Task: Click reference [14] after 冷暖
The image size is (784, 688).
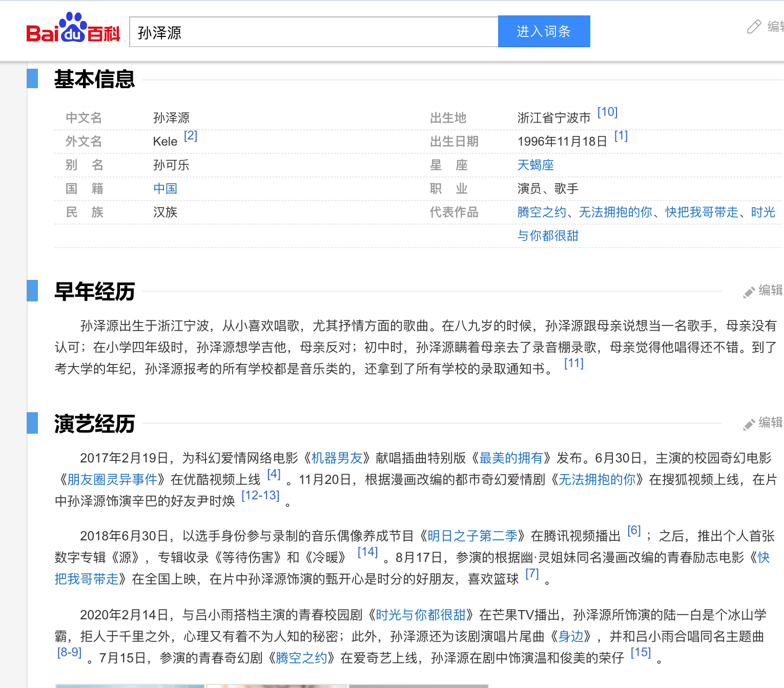Action: tap(368, 552)
